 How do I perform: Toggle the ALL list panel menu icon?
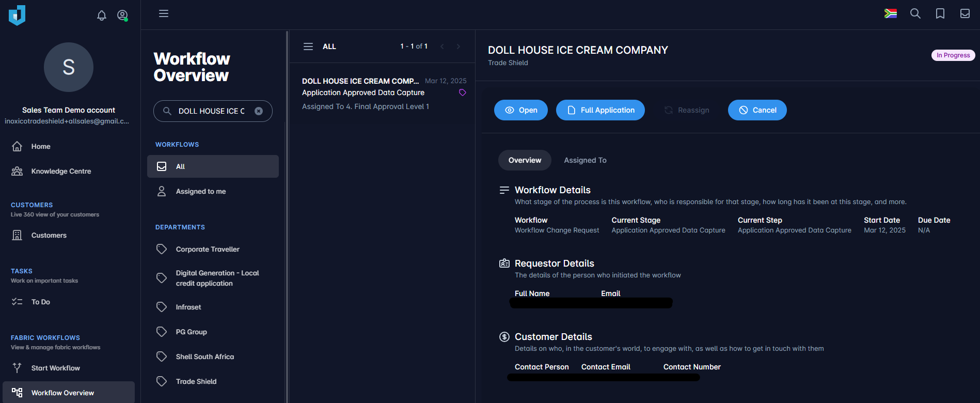click(x=308, y=47)
